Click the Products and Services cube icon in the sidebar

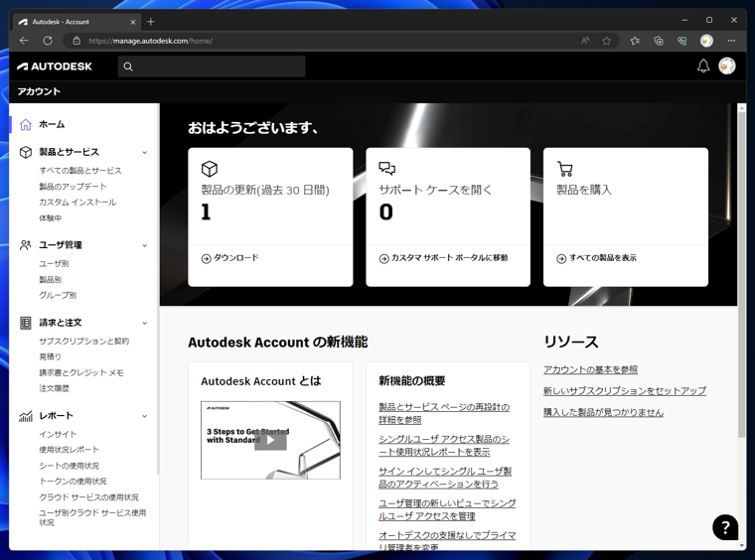click(26, 152)
